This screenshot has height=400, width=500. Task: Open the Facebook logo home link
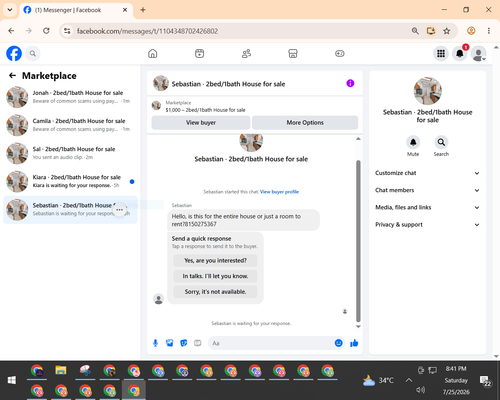pyautogui.click(x=14, y=53)
